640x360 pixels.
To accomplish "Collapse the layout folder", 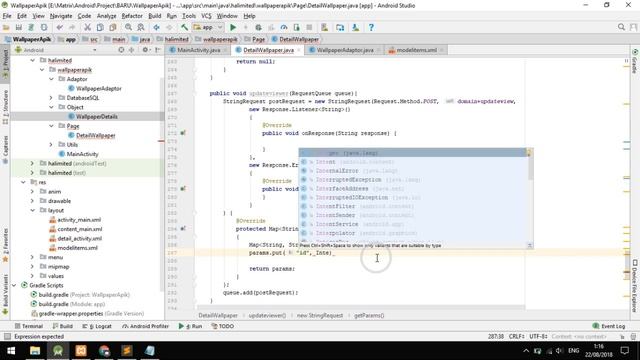I will 33,210.
